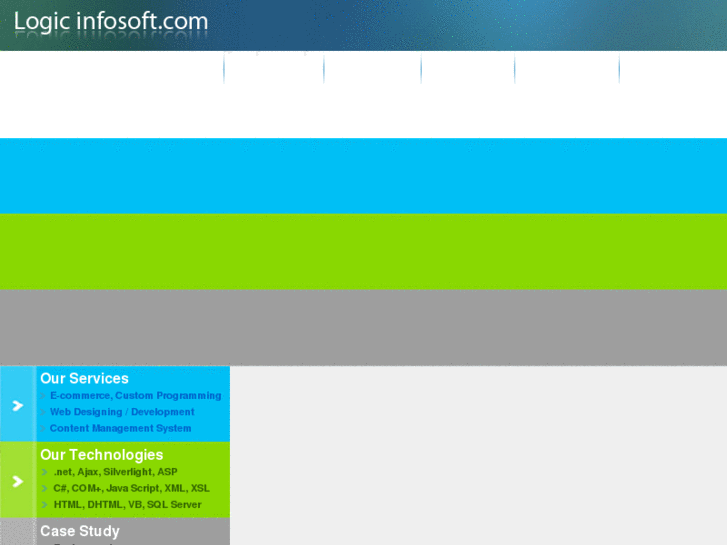This screenshot has height=545, width=727.
Task: Click the Logic infosoft.com logo
Action: pos(111,22)
